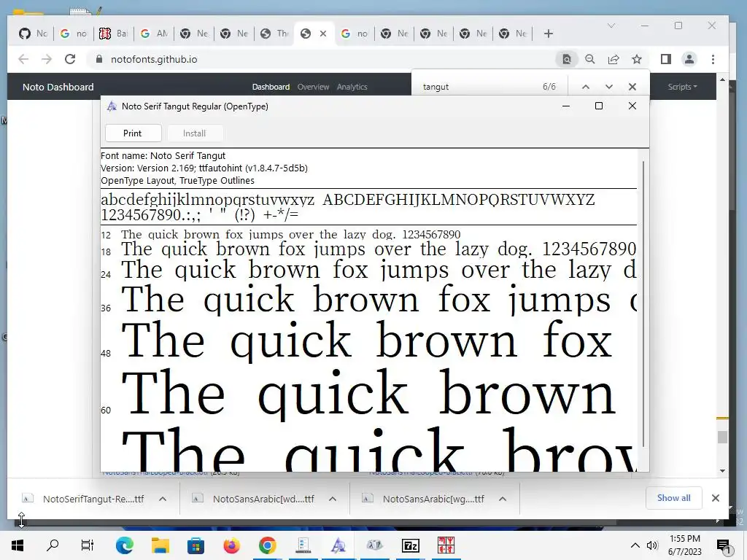The image size is (747, 560).
Task: Close the find-in-page bar
Action: 632,87
